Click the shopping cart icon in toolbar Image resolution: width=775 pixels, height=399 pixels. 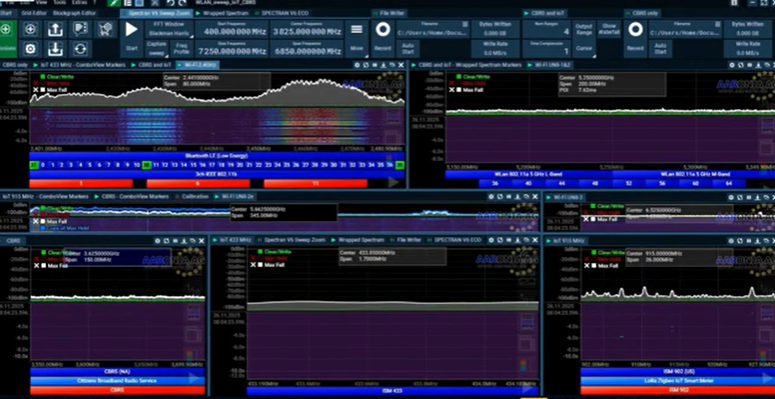[x=106, y=29]
